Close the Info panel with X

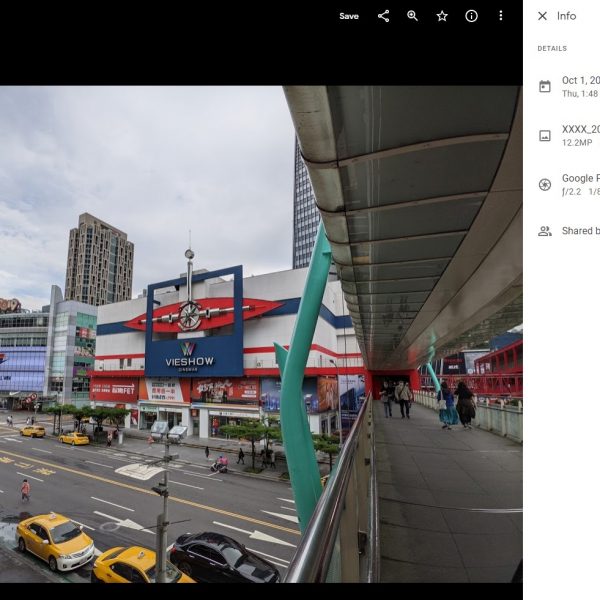(x=542, y=16)
